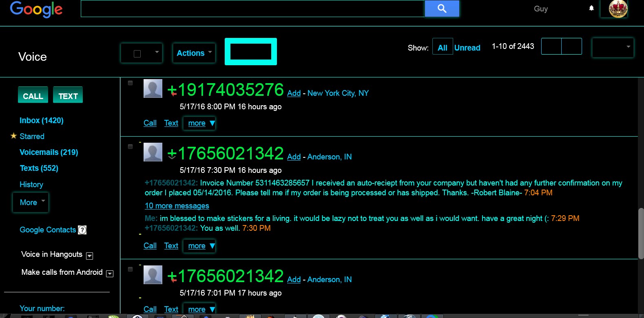This screenshot has width=644, height=318.
Task: Call link under 7:01 PM entry
Action: pyautogui.click(x=150, y=309)
